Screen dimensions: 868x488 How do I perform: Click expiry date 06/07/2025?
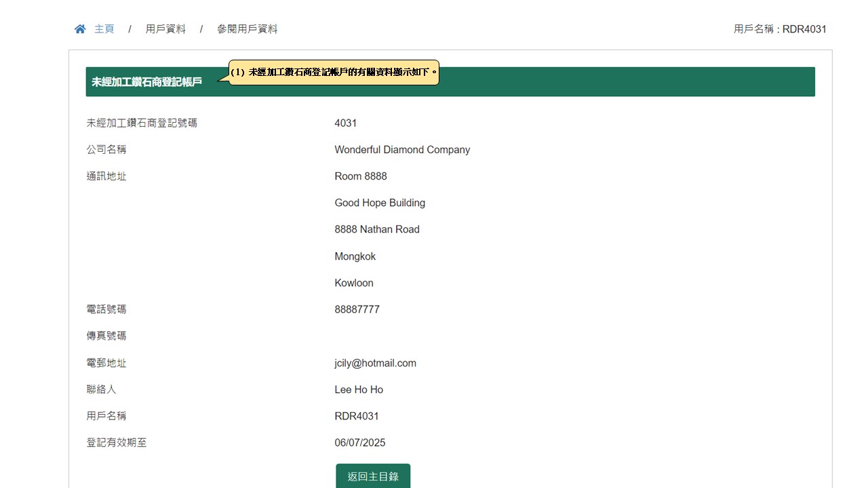click(360, 443)
